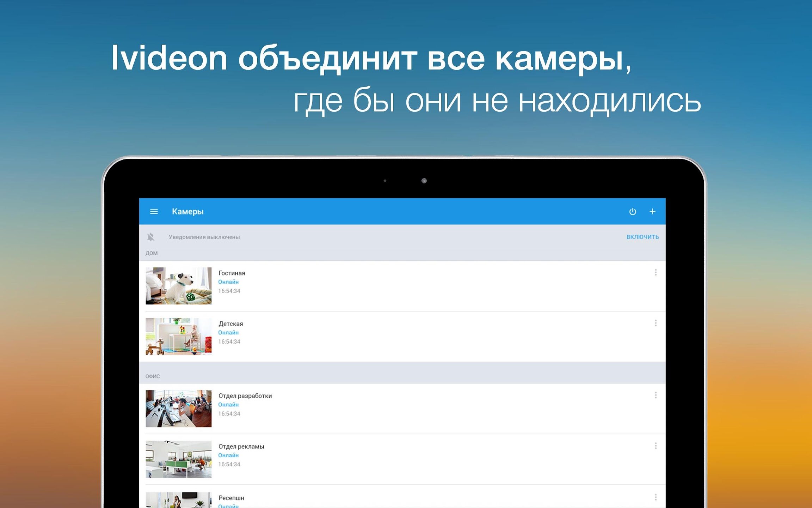
Task: Enable notifications with ВКЛЮЧИТЬ
Action: (x=642, y=237)
